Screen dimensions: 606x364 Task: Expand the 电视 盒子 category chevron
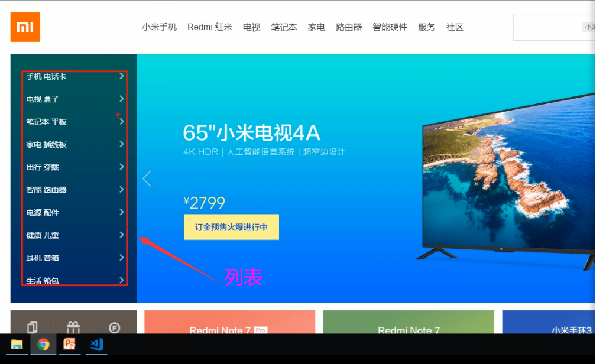coord(122,99)
